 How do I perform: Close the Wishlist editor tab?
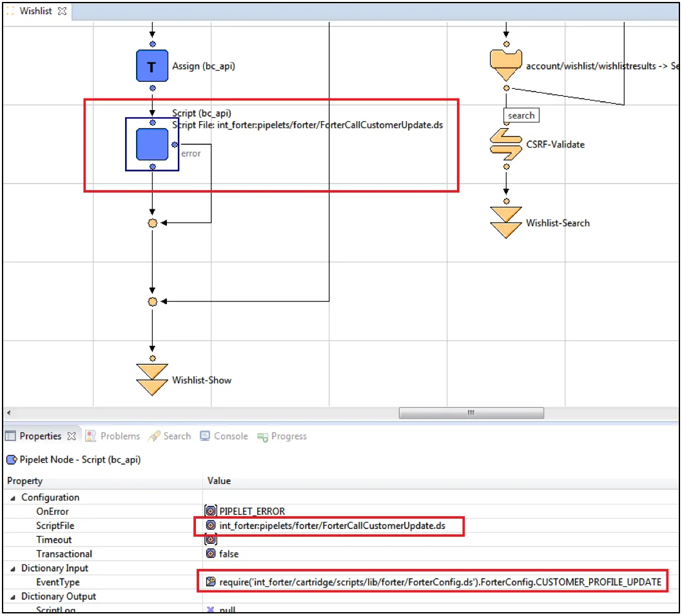pyautogui.click(x=62, y=11)
